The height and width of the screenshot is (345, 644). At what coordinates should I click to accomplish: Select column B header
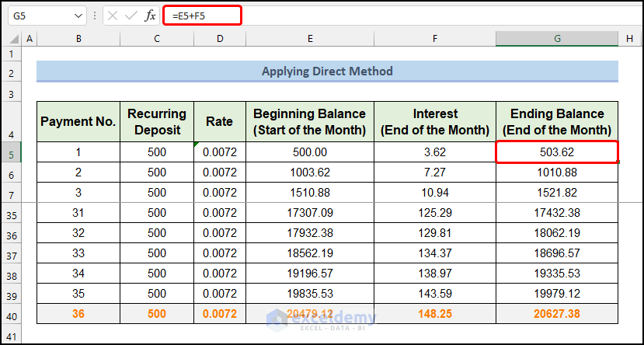click(78, 38)
